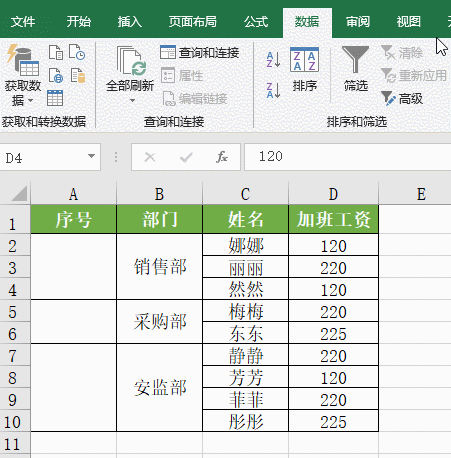The width and height of the screenshot is (451, 458).
Task: Click the Existing Connections icon
Action: click(x=78, y=75)
